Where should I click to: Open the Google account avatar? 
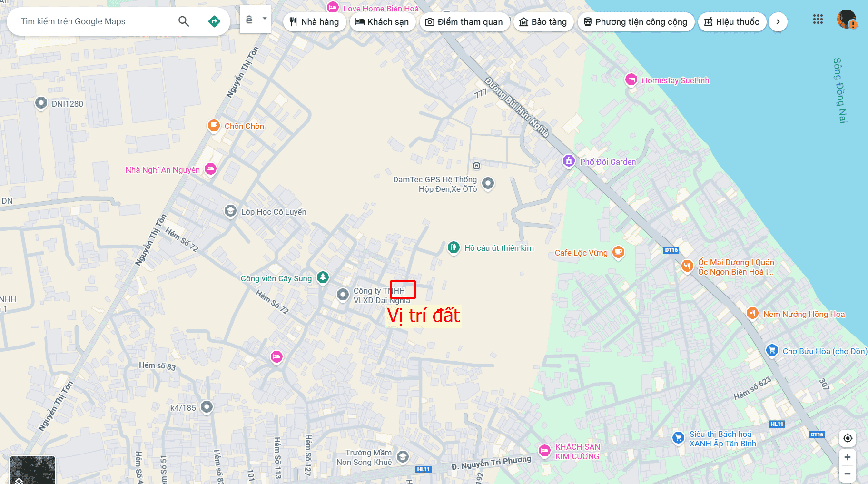pos(847,19)
